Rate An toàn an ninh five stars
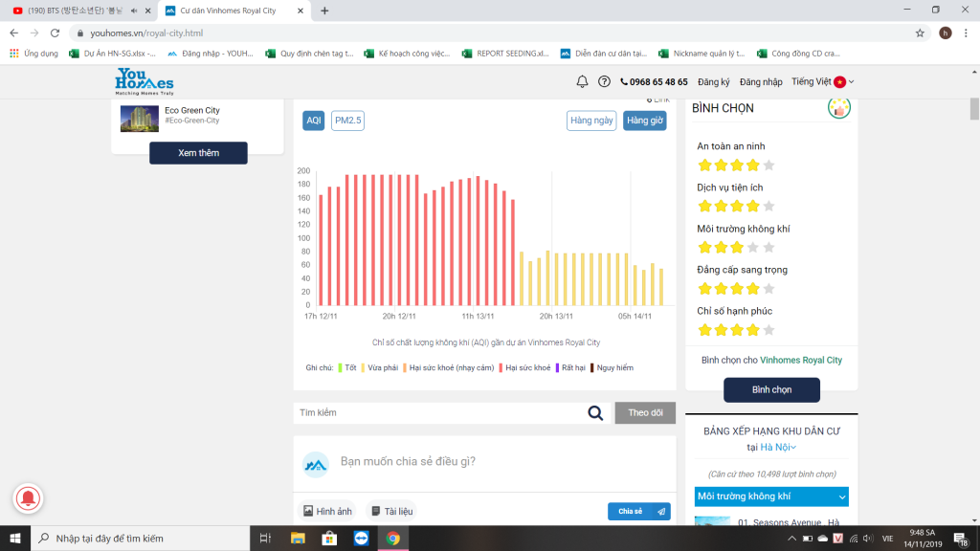This screenshot has width=980, height=551. click(768, 165)
